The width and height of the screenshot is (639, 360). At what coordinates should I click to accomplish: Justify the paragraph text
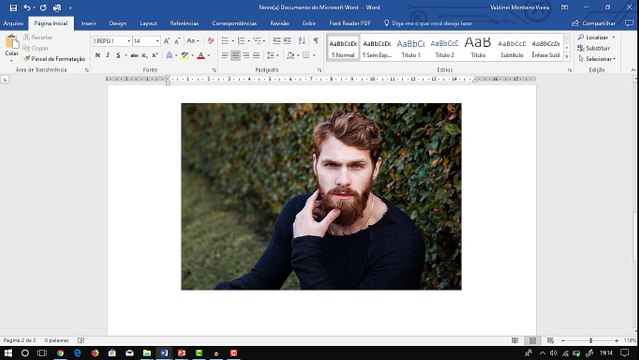256,55
